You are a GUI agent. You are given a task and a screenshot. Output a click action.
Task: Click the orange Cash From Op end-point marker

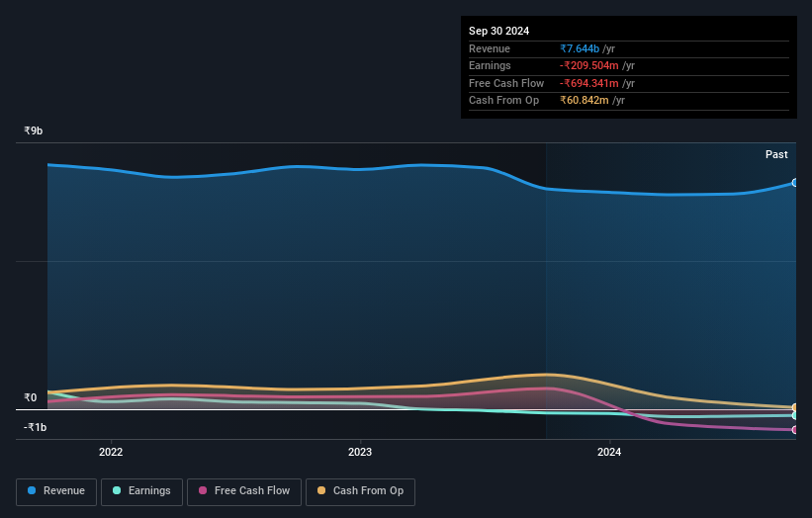click(795, 407)
